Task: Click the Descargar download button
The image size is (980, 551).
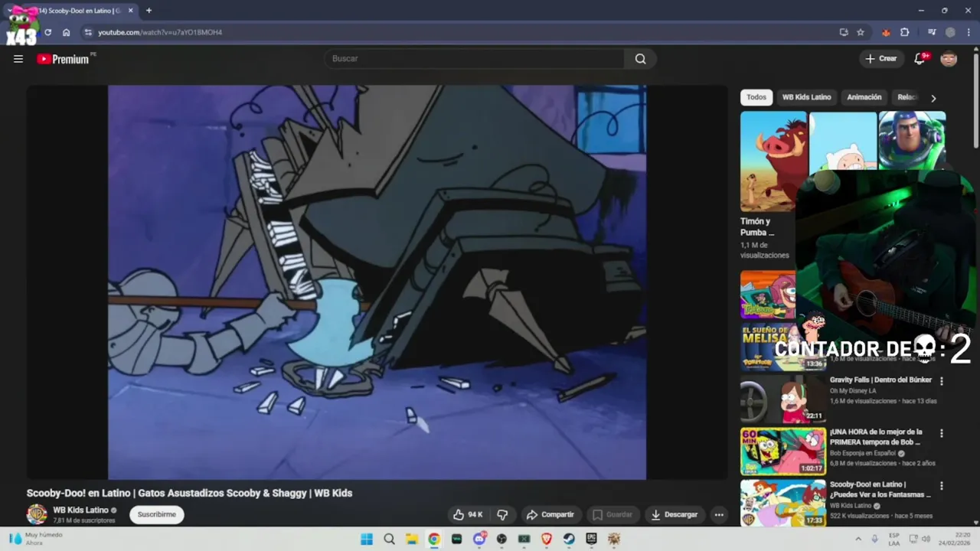Action: tap(675, 514)
